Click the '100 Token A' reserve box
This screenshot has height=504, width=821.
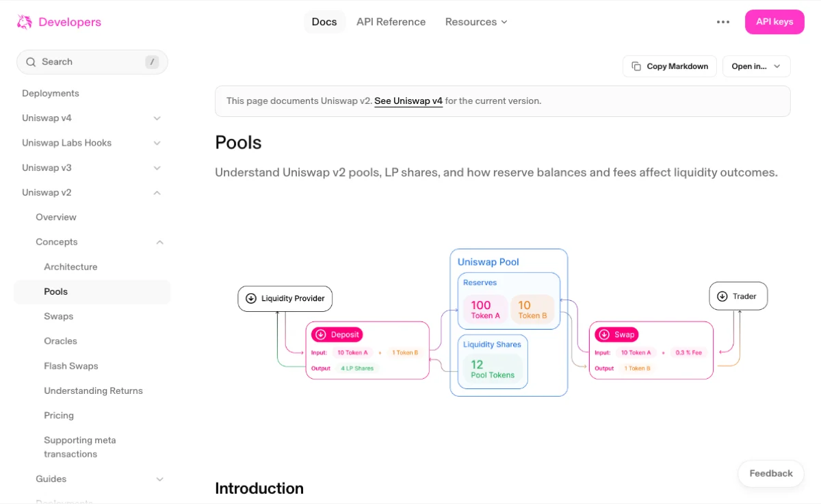(485, 309)
